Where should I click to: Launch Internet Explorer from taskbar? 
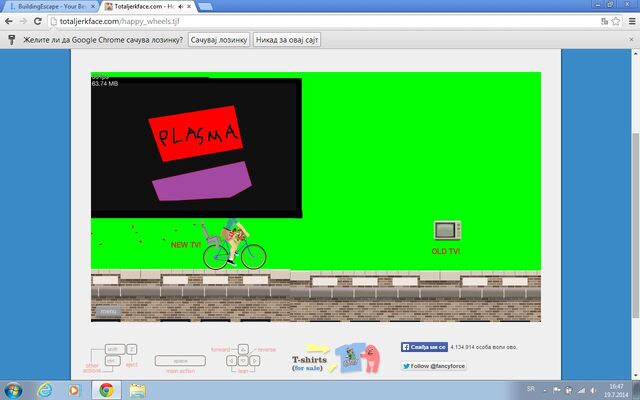pos(44,390)
